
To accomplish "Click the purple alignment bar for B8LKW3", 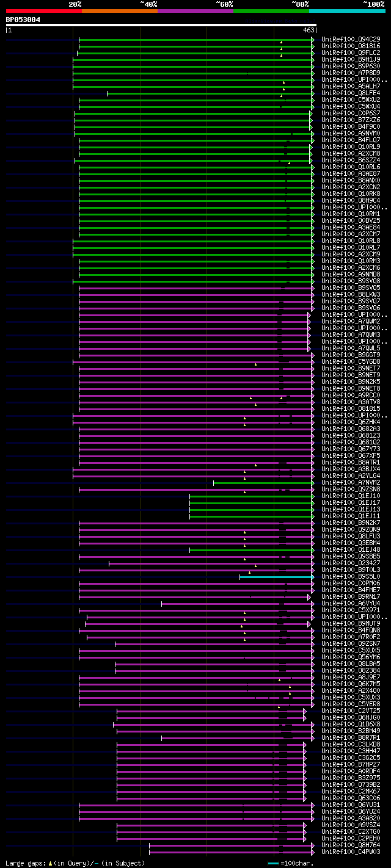I will click(196, 295).
